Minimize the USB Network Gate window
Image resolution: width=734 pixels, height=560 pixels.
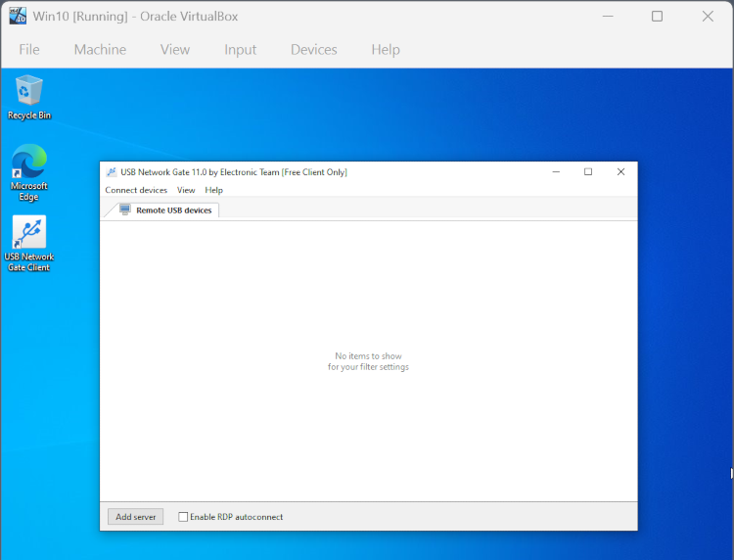pos(556,172)
